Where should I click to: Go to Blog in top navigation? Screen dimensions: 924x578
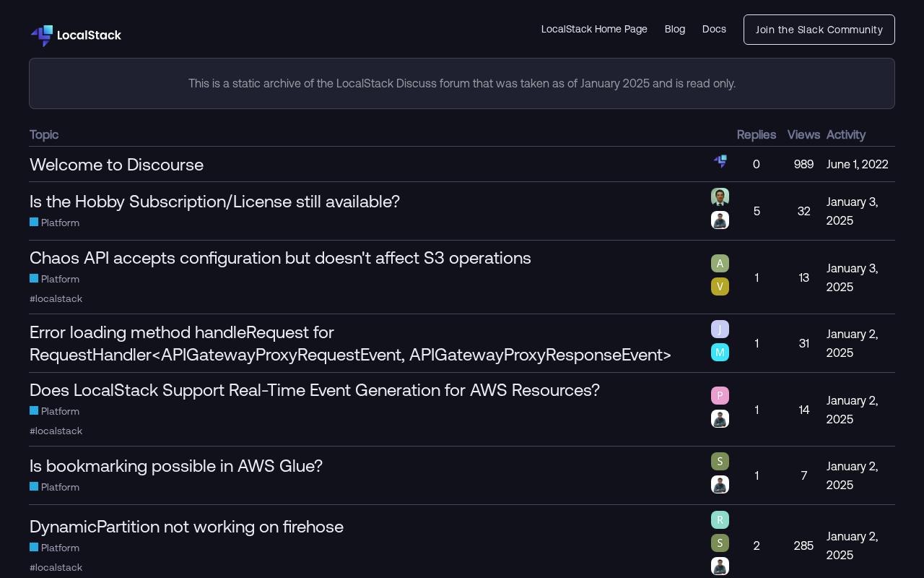click(x=675, y=29)
